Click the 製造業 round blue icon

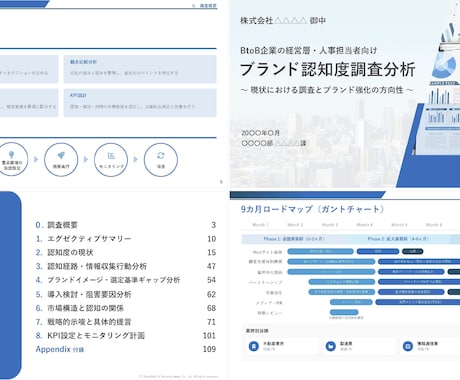click(330, 346)
